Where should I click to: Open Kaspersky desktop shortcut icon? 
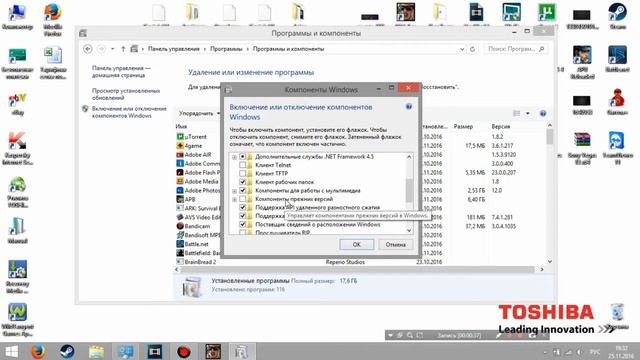(x=17, y=149)
